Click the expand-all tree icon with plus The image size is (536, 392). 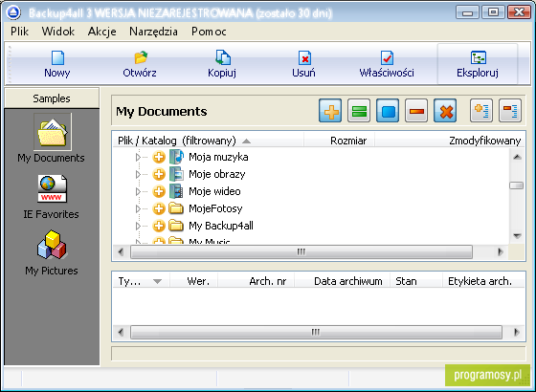tap(481, 111)
